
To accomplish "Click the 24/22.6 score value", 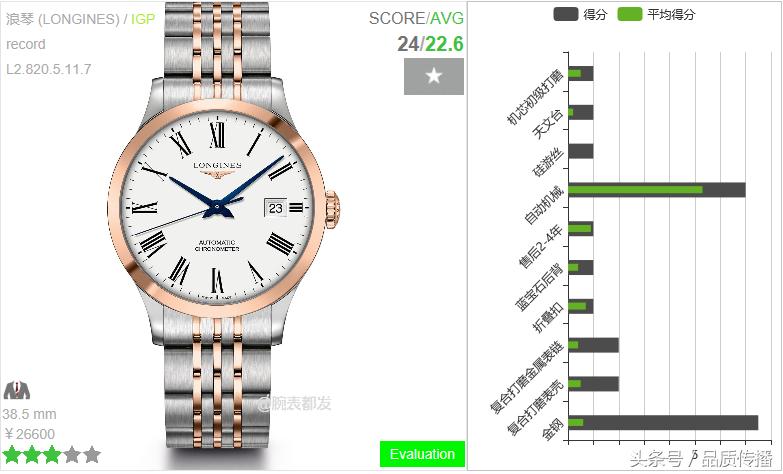I will 430,44.
